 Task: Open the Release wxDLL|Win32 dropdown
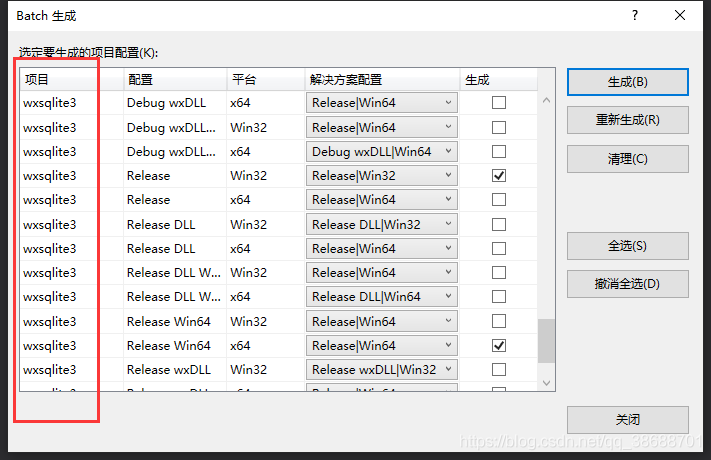382,370
